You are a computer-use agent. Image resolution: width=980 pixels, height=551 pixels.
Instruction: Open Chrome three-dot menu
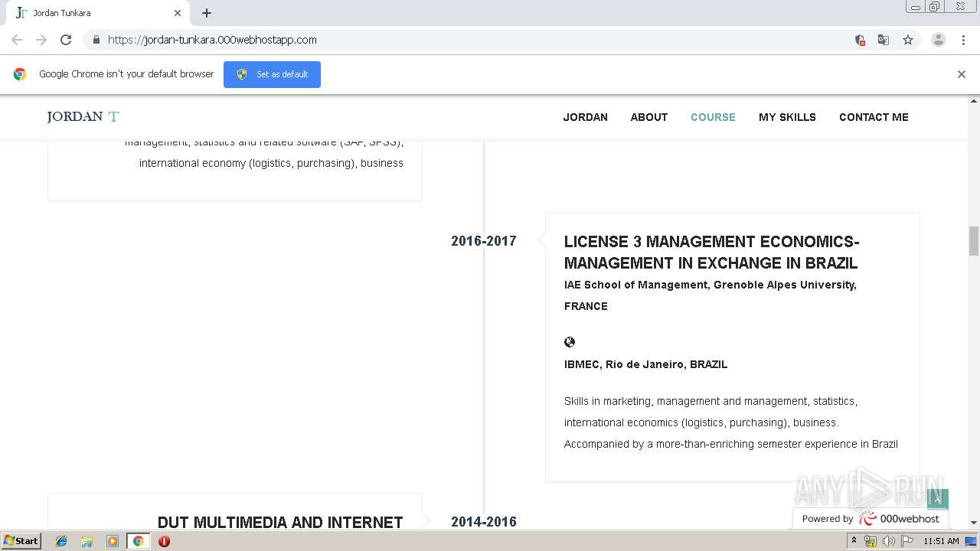964,40
